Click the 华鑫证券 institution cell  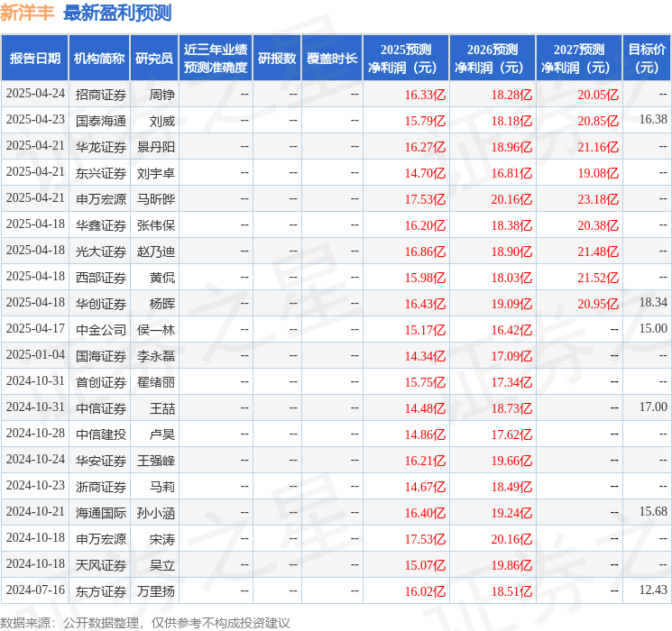tap(101, 225)
